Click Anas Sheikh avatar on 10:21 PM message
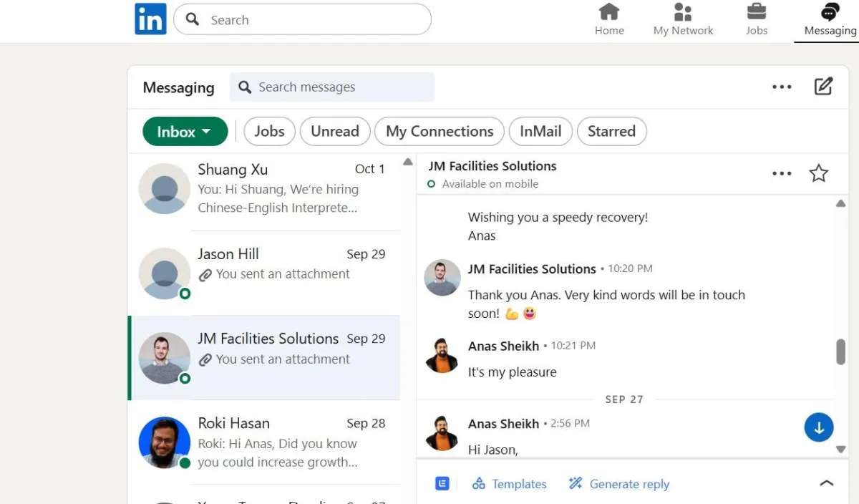This screenshot has height=504, width=859. pyautogui.click(x=442, y=355)
